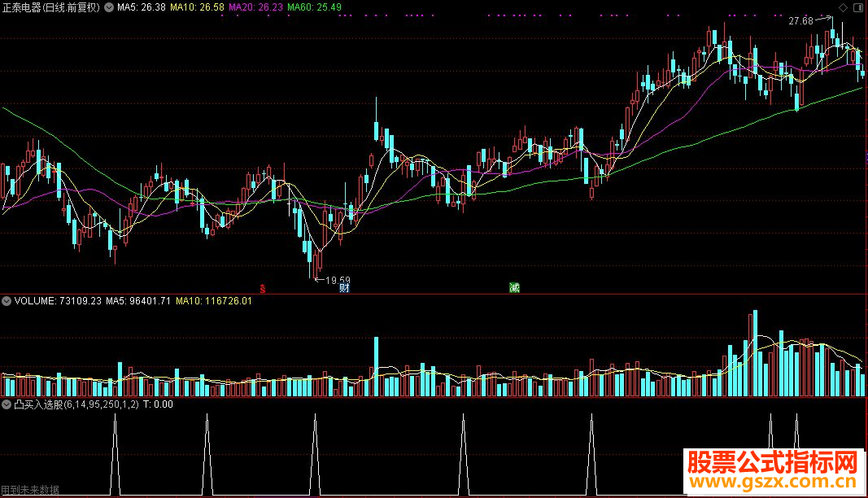Open the 财 financial marker

click(344, 287)
